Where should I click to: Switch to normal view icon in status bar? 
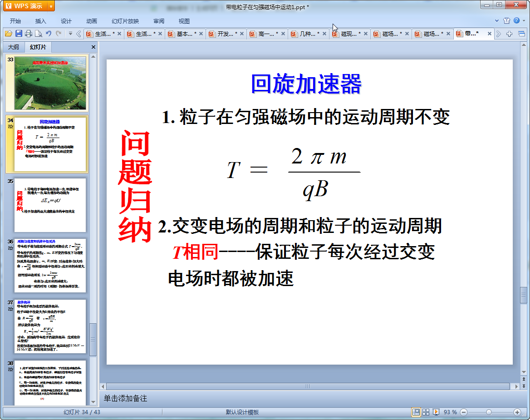click(x=416, y=412)
